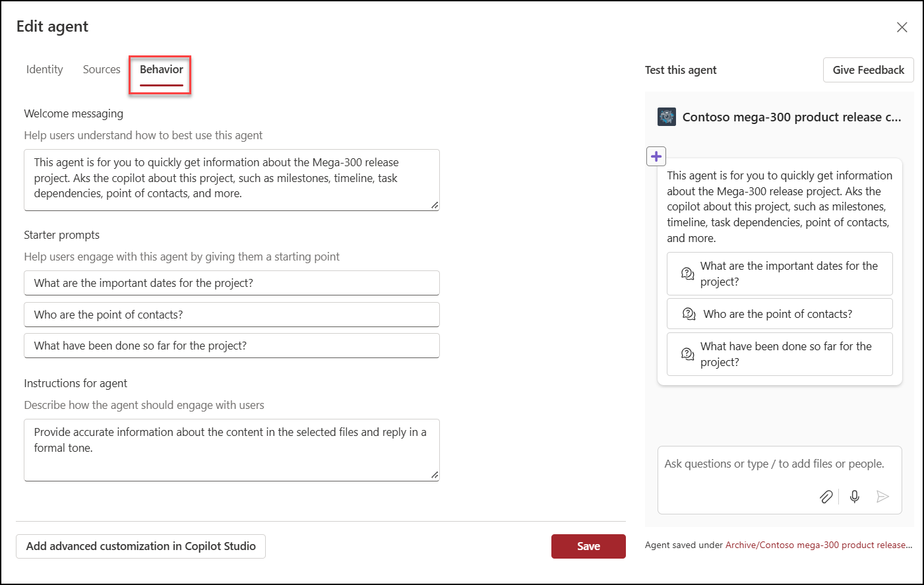
Task: Click the send message arrow icon
Action: pyautogui.click(x=883, y=497)
